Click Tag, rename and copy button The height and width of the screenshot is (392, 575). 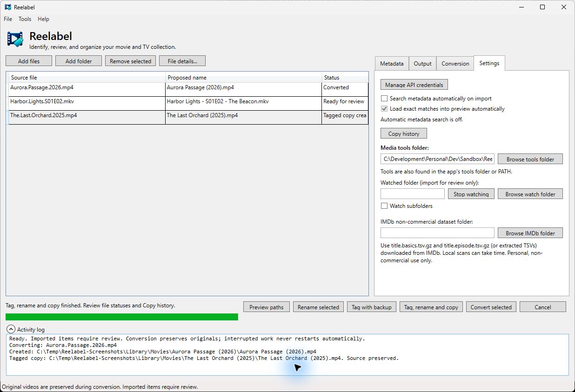pyautogui.click(x=431, y=307)
